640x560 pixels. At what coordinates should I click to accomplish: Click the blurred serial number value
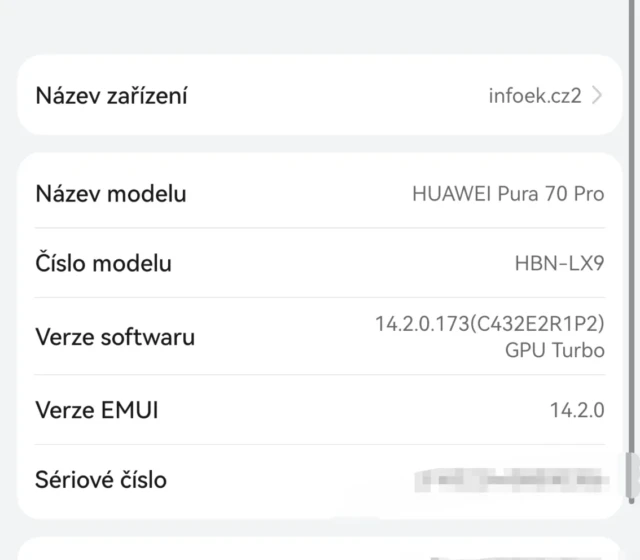tap(510, 480)
